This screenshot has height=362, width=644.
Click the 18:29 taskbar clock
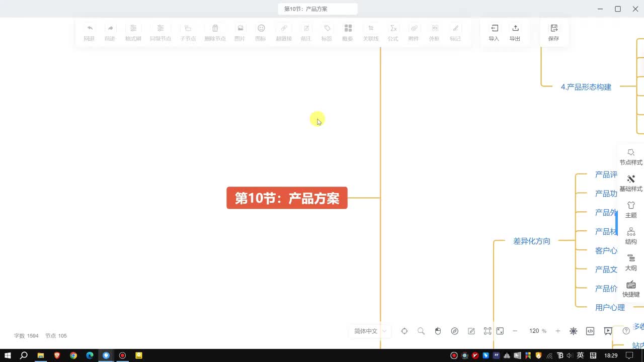(611, 355)
